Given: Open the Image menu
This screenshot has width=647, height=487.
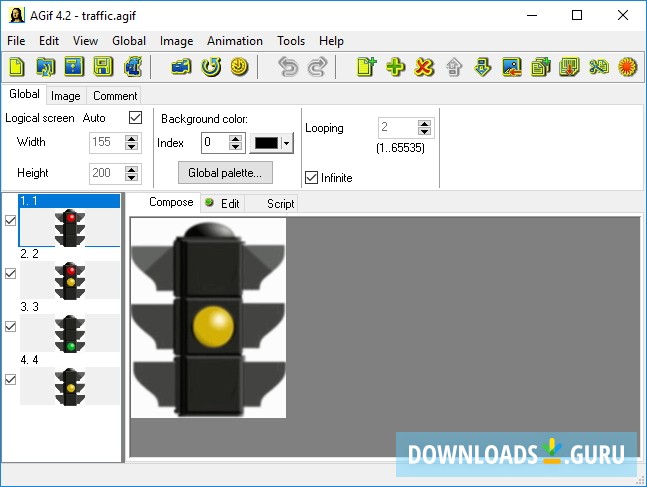Looking at the screenshot, I should 177,41.
